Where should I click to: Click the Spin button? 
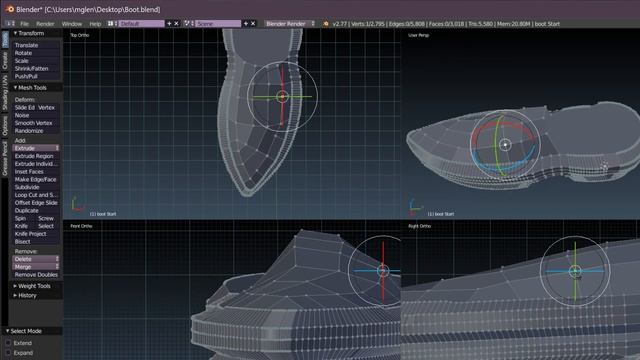click(24, 218)
